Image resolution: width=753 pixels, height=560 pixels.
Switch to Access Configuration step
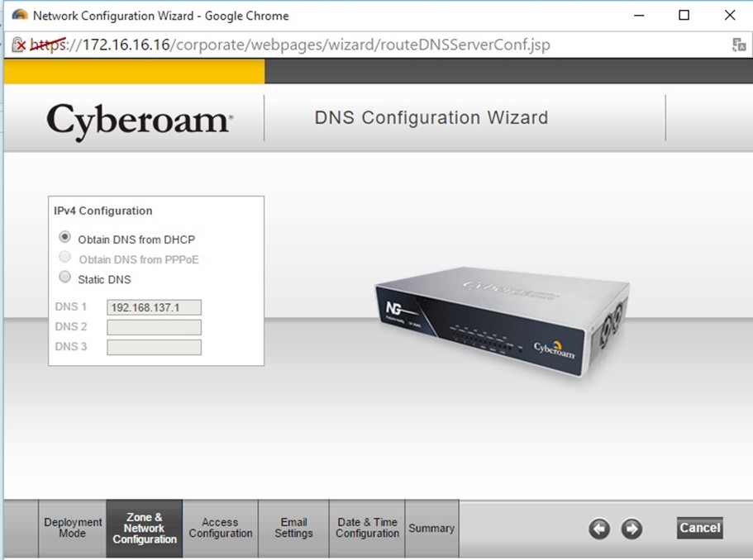[x=221, y=528]
